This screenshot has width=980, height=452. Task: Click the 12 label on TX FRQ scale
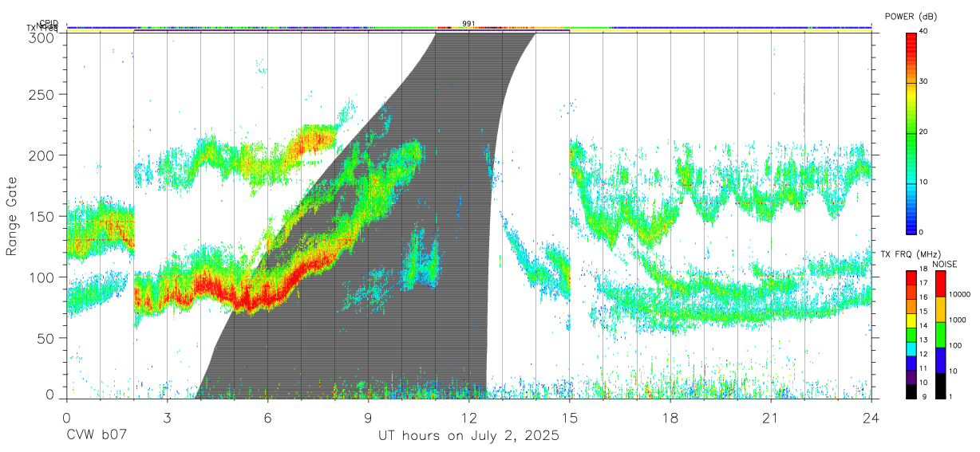(x=924, y=354)
